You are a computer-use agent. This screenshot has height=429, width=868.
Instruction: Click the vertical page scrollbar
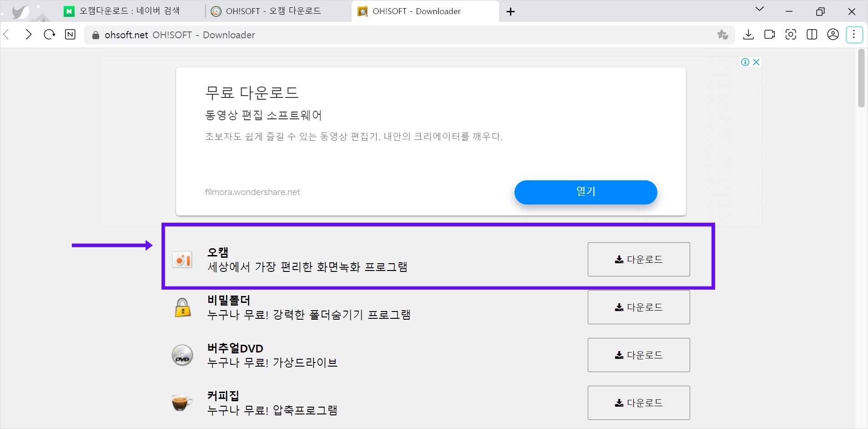(x=861, y=78)
